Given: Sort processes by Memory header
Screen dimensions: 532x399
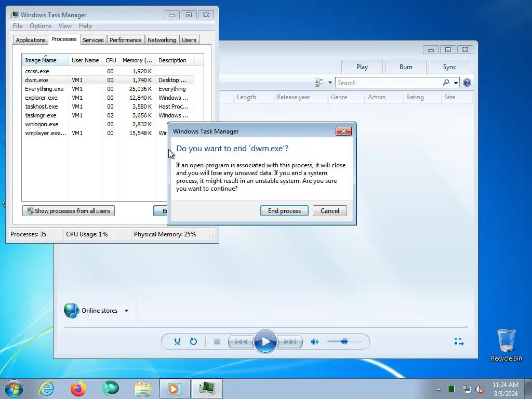Looking at the screenshot, I should 137,60.
